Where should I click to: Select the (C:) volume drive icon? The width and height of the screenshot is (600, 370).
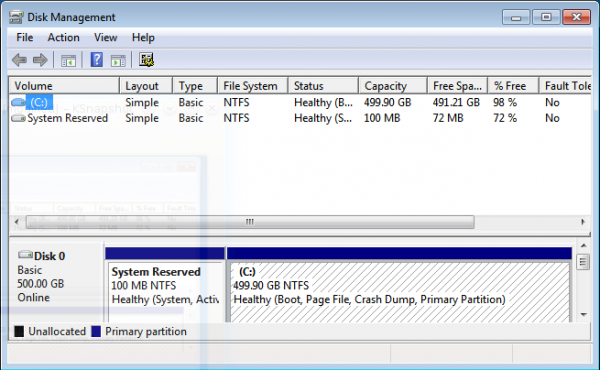coord(18,102)
